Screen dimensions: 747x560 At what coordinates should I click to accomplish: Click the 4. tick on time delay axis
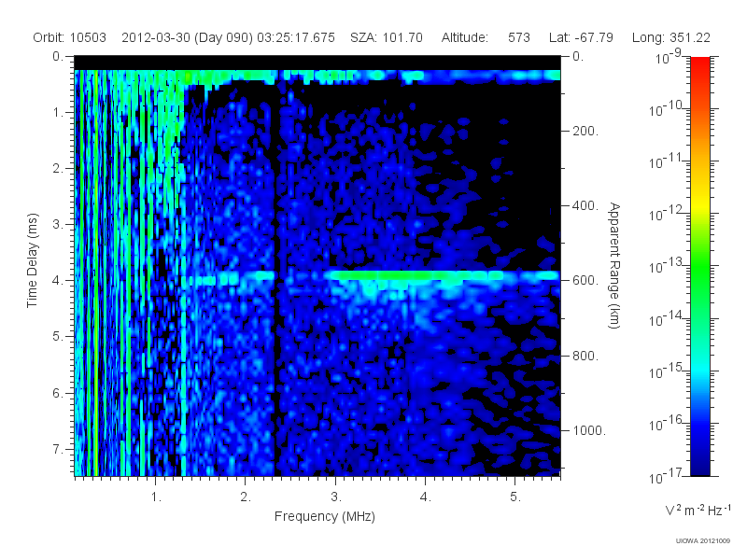click(x=58, y=281)
